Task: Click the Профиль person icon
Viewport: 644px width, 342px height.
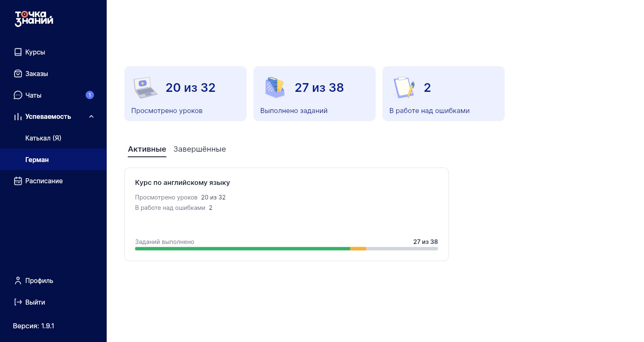Action: (18, 280)
